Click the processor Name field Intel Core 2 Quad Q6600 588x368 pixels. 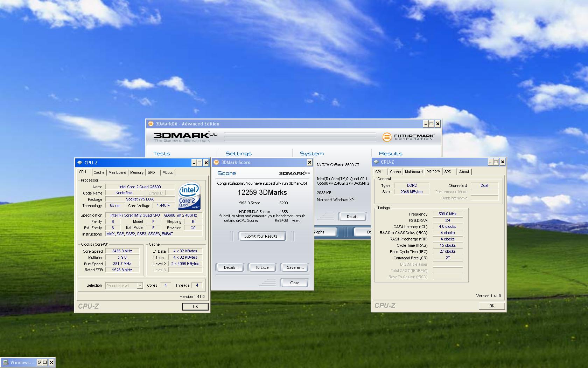click(x=140, y=187)
